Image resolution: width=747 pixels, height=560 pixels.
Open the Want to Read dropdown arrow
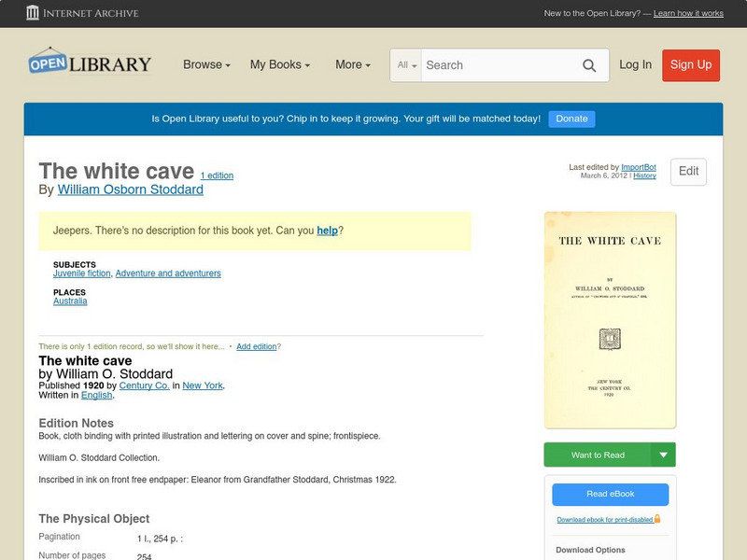[663, 455]
